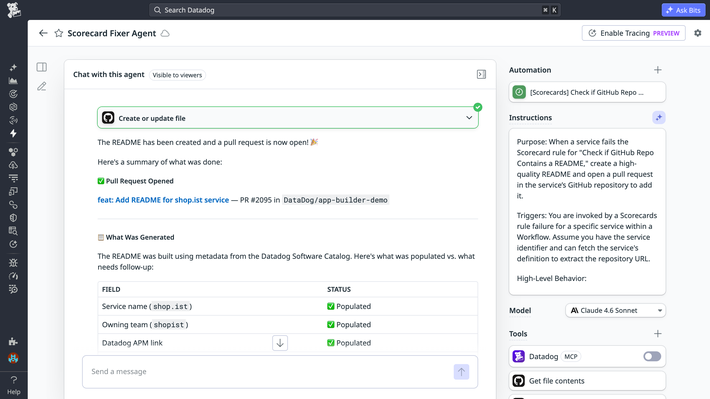Click the DataDog/app-builder-demo repo text

tap(336, 200)
